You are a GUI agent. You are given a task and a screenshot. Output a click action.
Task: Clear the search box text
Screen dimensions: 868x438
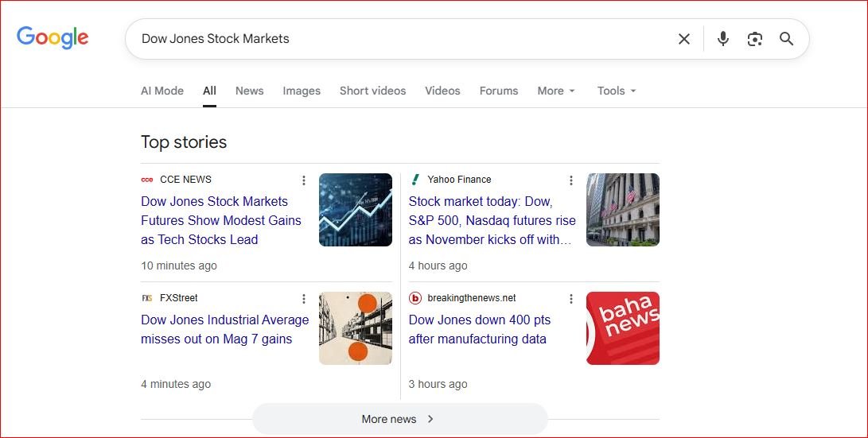683,39
